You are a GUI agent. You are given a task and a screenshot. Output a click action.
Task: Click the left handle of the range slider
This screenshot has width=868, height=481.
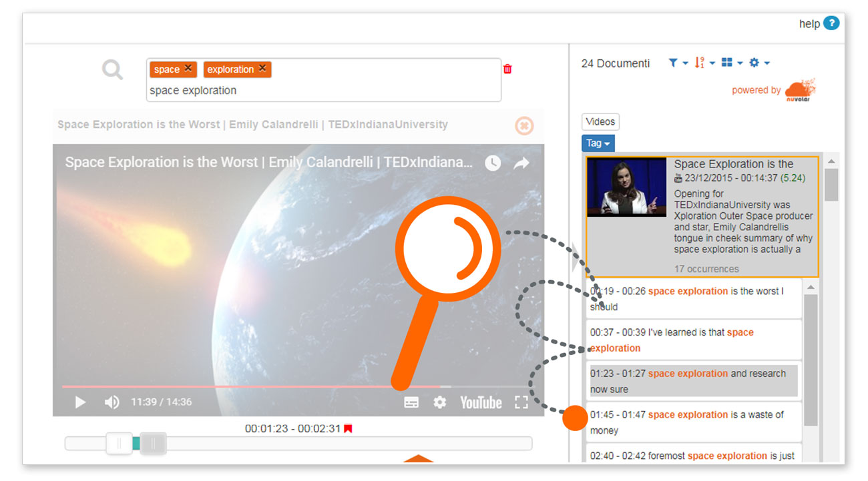(x=119, y=443)
